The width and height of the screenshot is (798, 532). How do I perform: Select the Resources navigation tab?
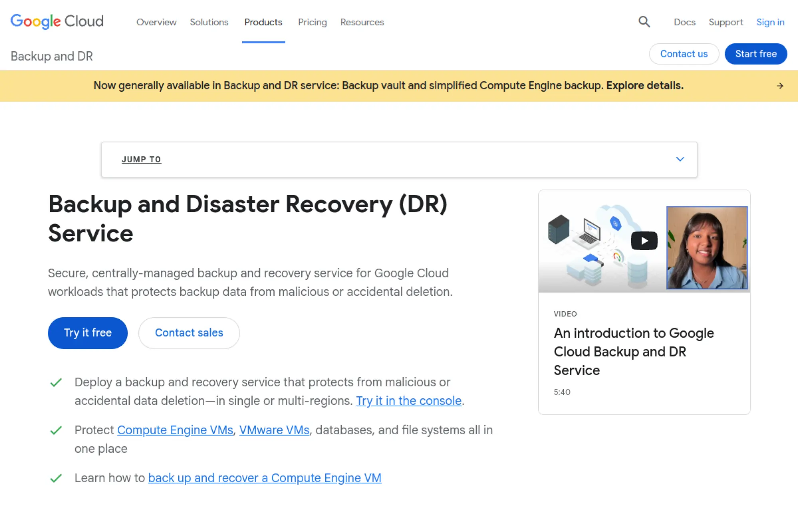(361, 22)
